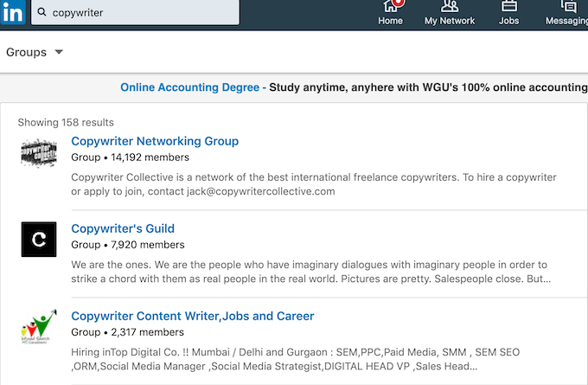Image resolution: width=588 pixels, height=385 pixels.
Task: Select the My Network label in navigation
Action: [x=450, y=21]
